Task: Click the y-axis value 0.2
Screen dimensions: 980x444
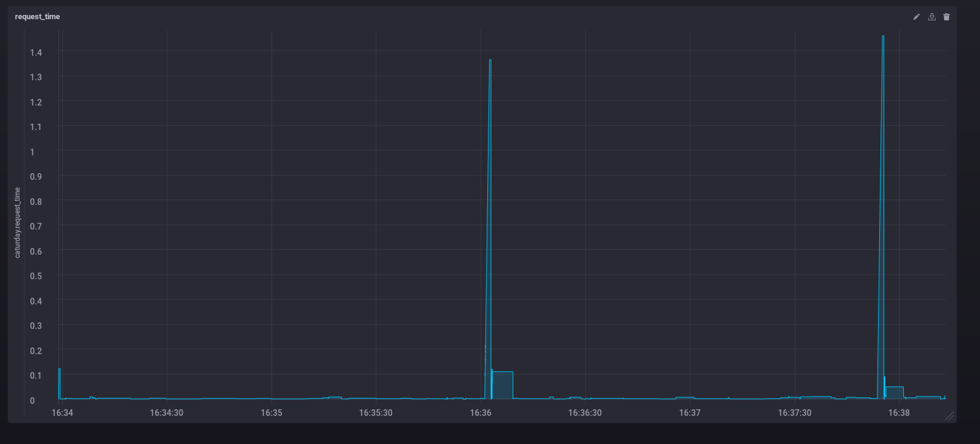Action: 36,351
